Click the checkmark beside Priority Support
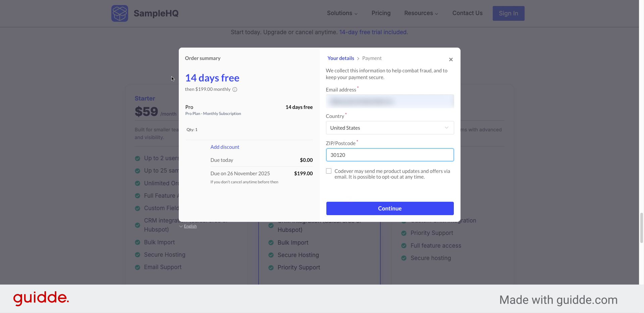The image size is (644, 313). pyautogui.click(x=271, y=267)
